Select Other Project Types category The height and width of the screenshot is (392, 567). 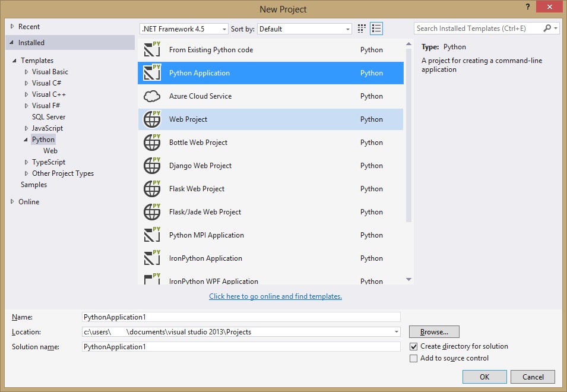(x=63, y=173)
